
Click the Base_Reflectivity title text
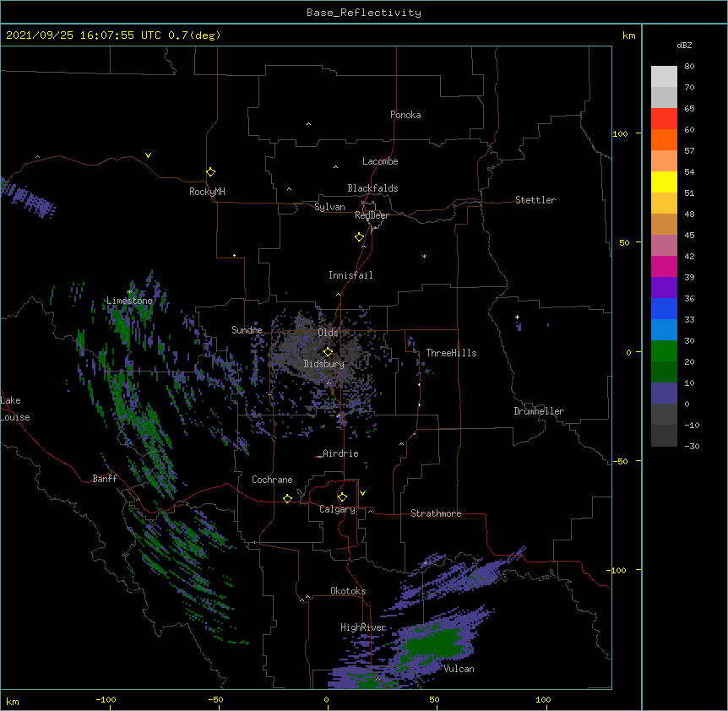[364, 13]
